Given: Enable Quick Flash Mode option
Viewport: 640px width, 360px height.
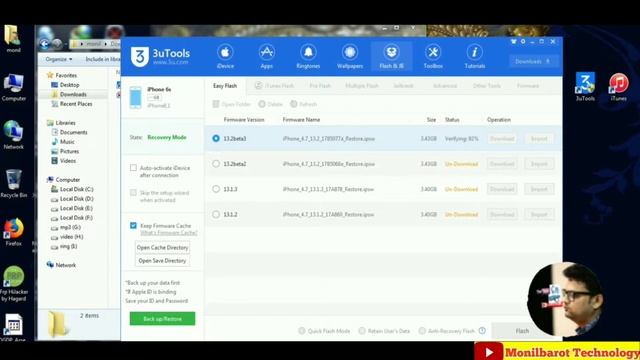Looking at the screenshot, I should pyautogui.click(x=302, y=331).
